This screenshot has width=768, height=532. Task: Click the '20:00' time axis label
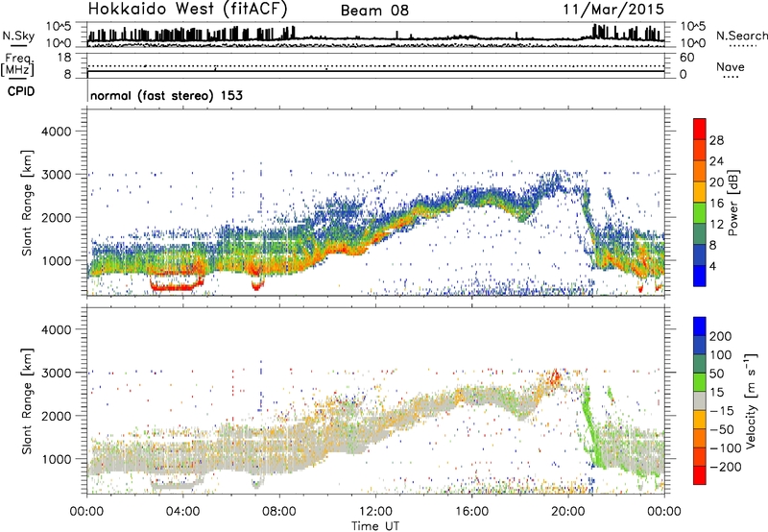[x=567, y=512]
